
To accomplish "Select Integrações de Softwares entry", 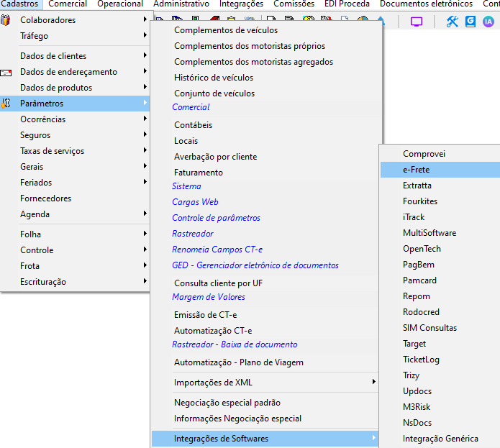I will tap(265, 439).
